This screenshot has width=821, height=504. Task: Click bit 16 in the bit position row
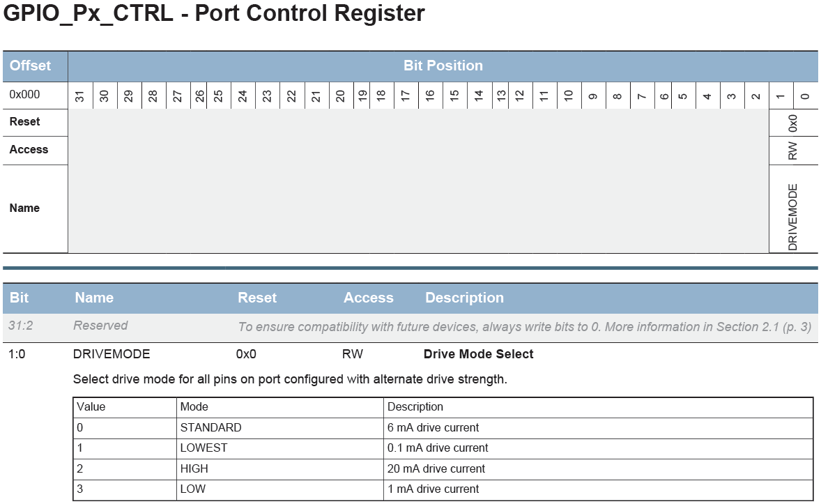[430, 96]
